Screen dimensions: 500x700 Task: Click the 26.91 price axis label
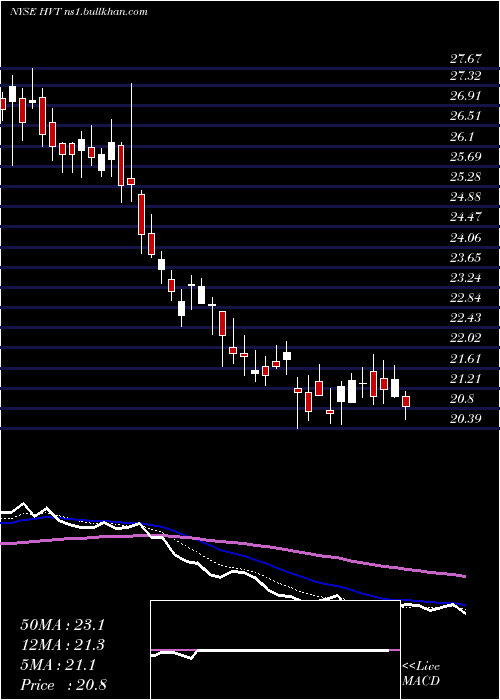(x=466, y=96)
